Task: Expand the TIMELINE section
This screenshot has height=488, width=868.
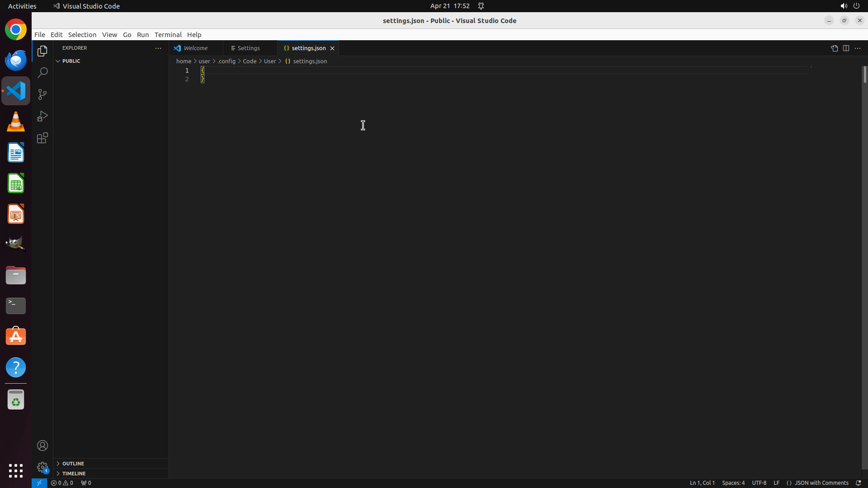Action: point(74,474)
